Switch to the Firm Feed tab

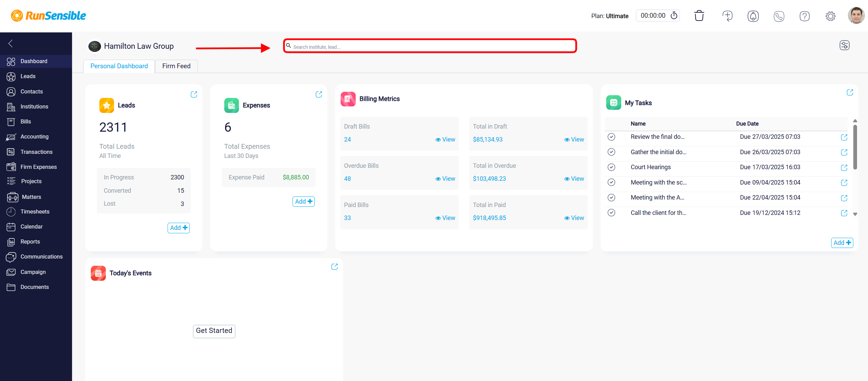click(176, 66)
